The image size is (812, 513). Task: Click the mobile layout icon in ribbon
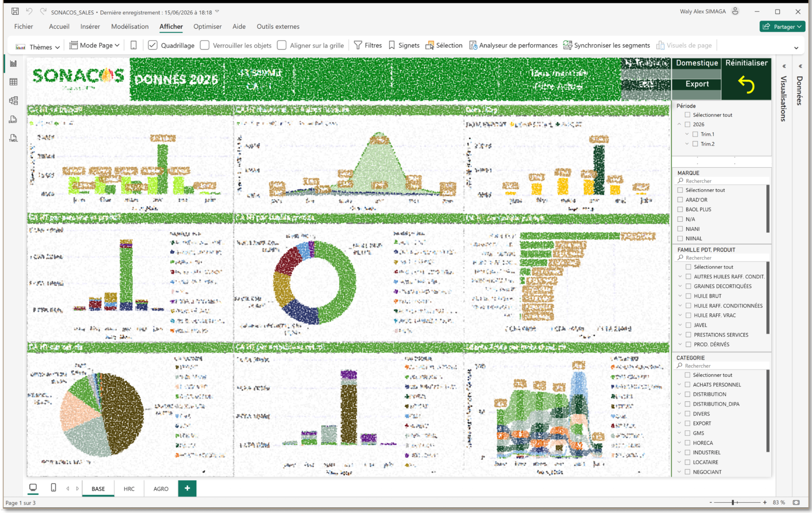[134, 45]
